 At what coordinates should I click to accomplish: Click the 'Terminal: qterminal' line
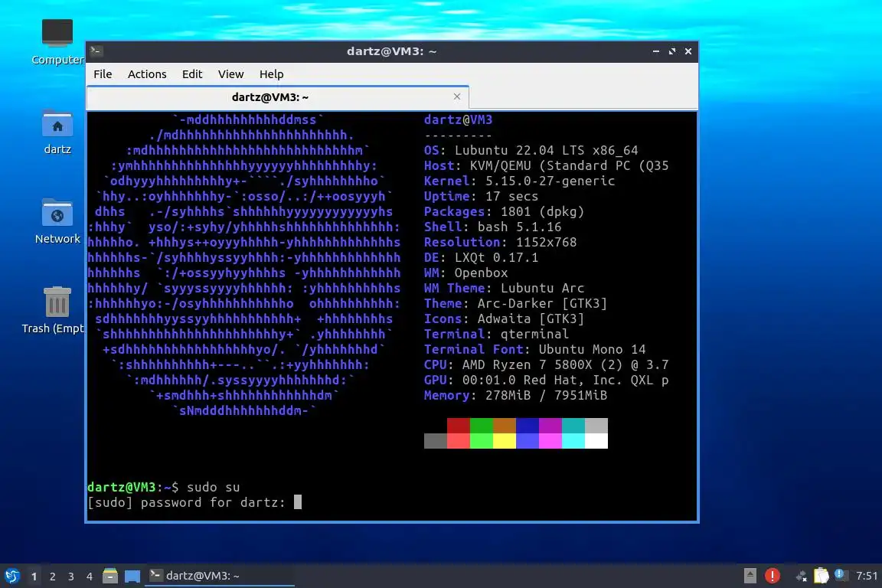pos(496,334)
